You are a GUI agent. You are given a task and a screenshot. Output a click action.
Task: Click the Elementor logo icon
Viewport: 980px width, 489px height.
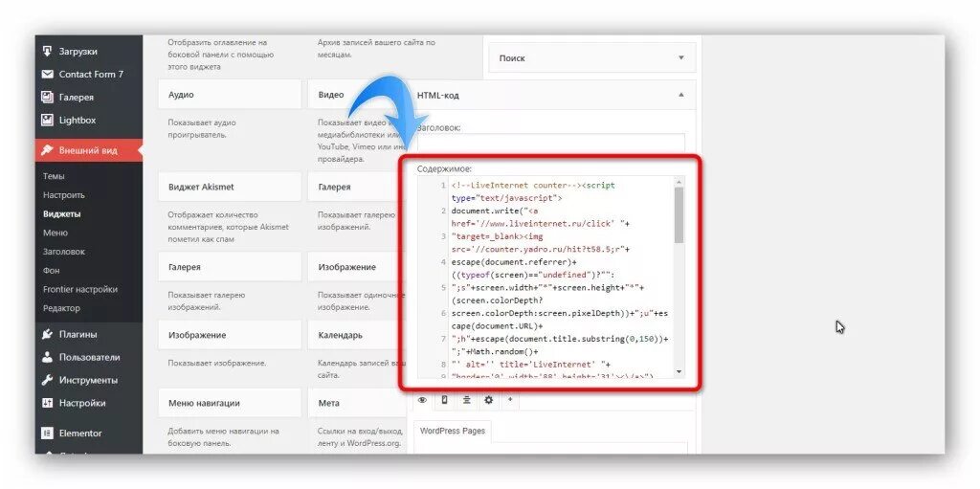47,433
